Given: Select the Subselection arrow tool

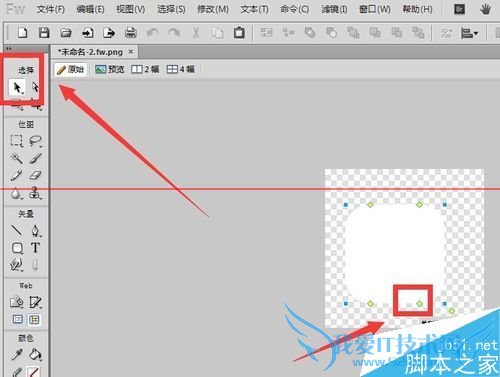Looking at the screenshot, I should pyautogui.click(x=35, y=88).
